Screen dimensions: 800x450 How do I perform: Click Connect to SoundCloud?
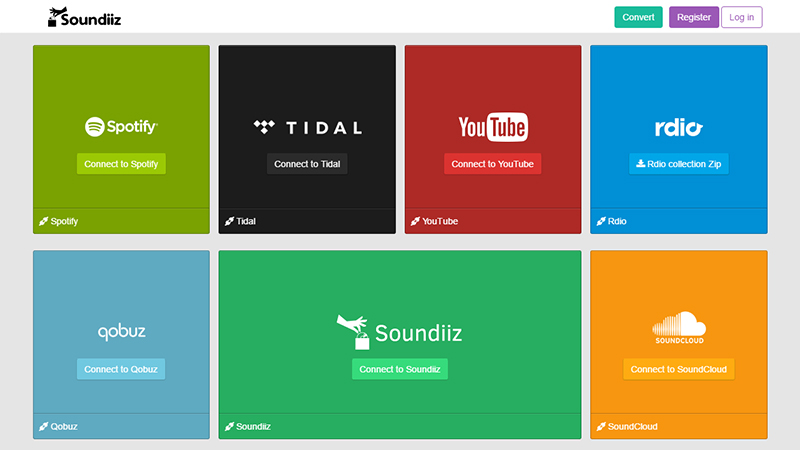(679, 369)
